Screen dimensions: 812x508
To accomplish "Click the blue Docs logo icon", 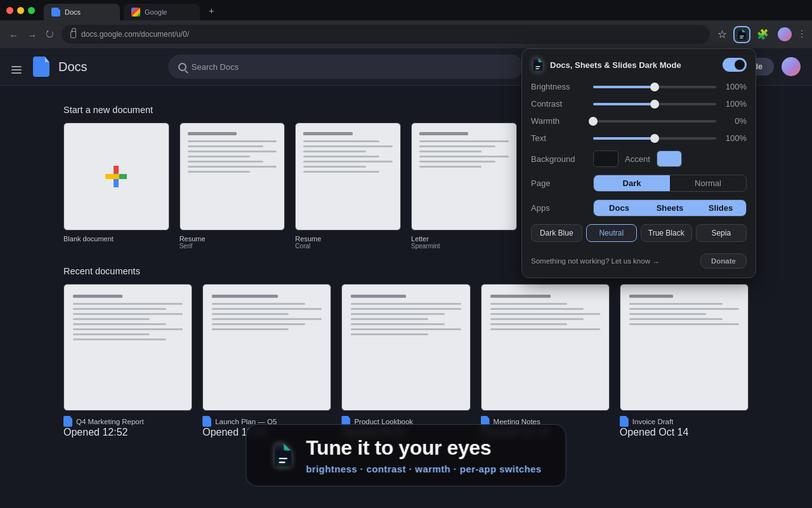I will pos(41,67).
